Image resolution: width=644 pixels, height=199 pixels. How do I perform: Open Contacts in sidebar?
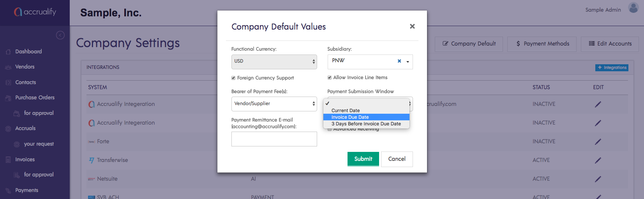26,82
